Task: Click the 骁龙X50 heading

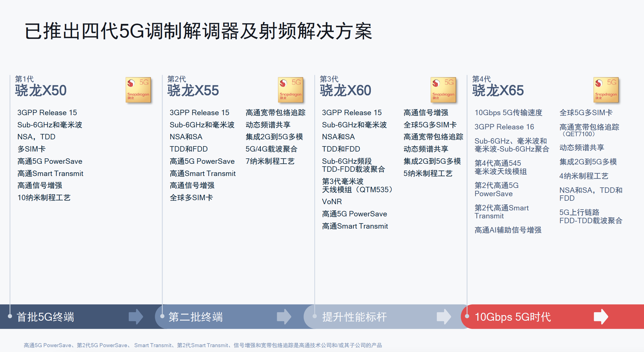Action: pos(41,91)
